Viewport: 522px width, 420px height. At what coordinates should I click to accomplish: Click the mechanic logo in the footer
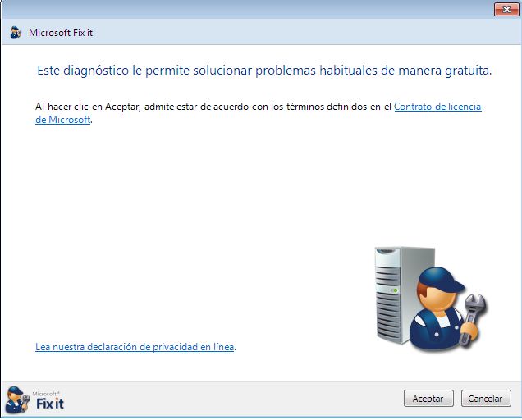pos(17,399)
